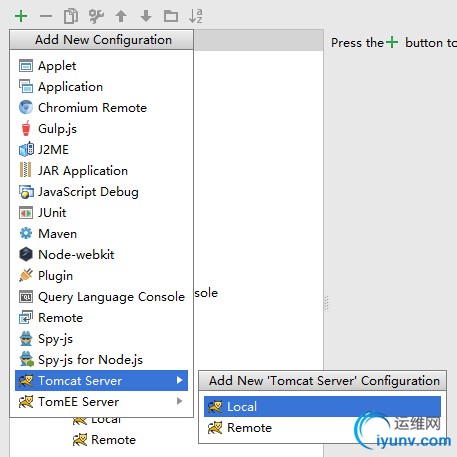Image resolution: width=457 pixels, height=457 pixels.
Task: Click the Create New Folder icon
Action: pyautogui.click(x=171, y=16)
